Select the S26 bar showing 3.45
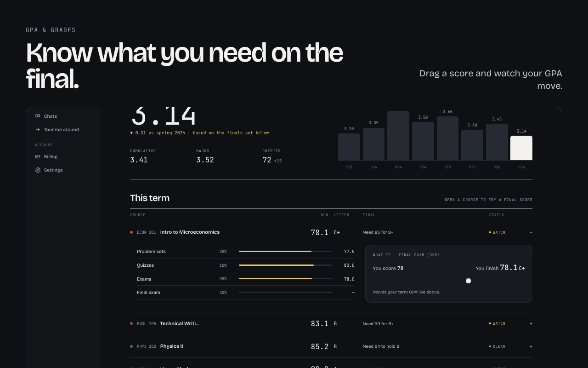Image resolution: width=588 pixels, height=368 pixels. tap(497, 142)
